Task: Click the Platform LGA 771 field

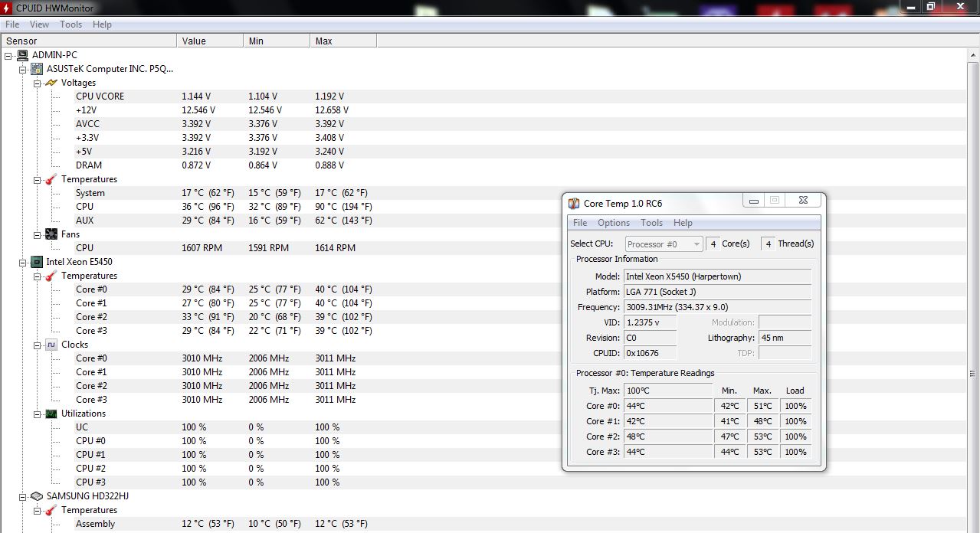Action: tap(717, 292)
